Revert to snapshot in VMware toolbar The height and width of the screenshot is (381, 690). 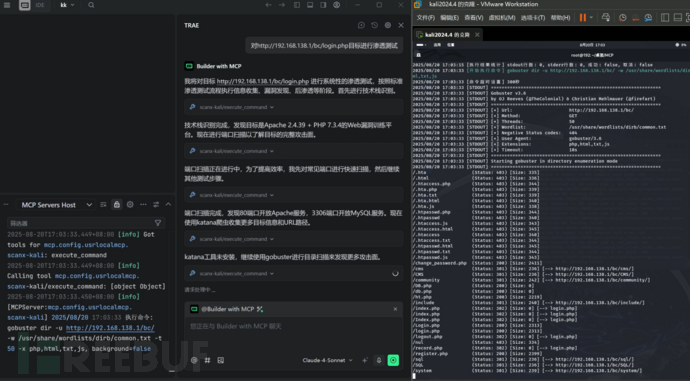pyautogui.click(x=635, y=18)
